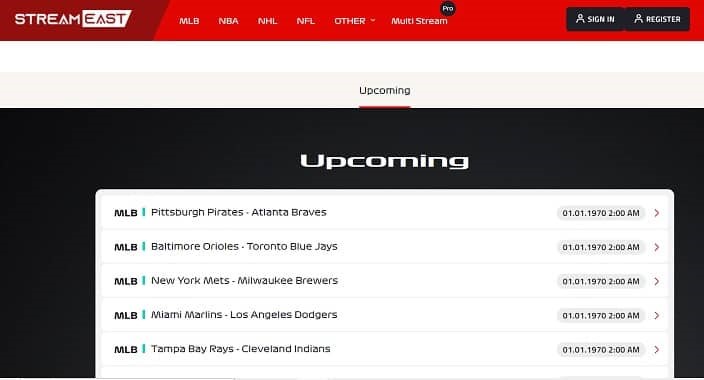Viewport: 704px width, 380px height.
Task: Open Marlins vs Dodgers arrow chevron
Action: [656, 315]
